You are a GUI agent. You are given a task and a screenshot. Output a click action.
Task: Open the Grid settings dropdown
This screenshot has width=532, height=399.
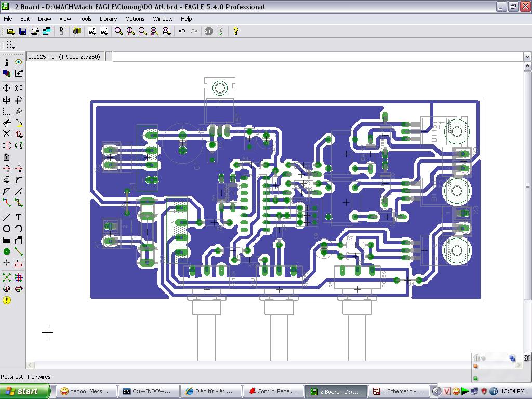(11, 45)
